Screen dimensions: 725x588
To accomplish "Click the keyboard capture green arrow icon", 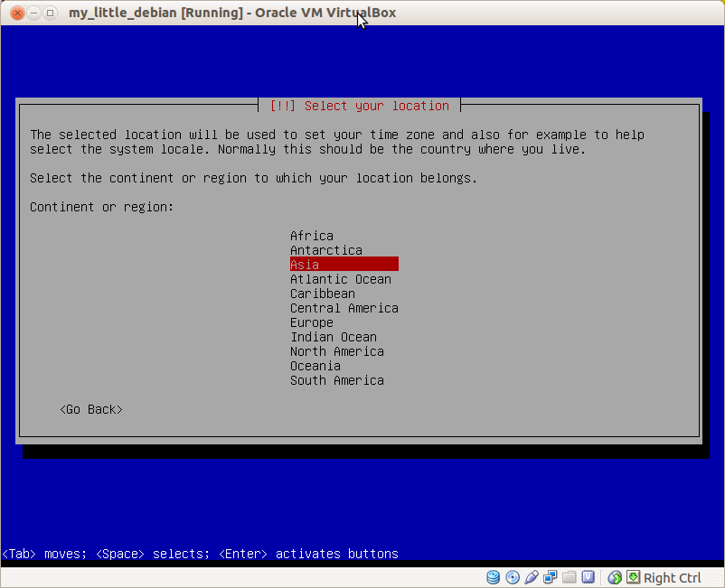I will pyautogui.click(x=634, y=577).
